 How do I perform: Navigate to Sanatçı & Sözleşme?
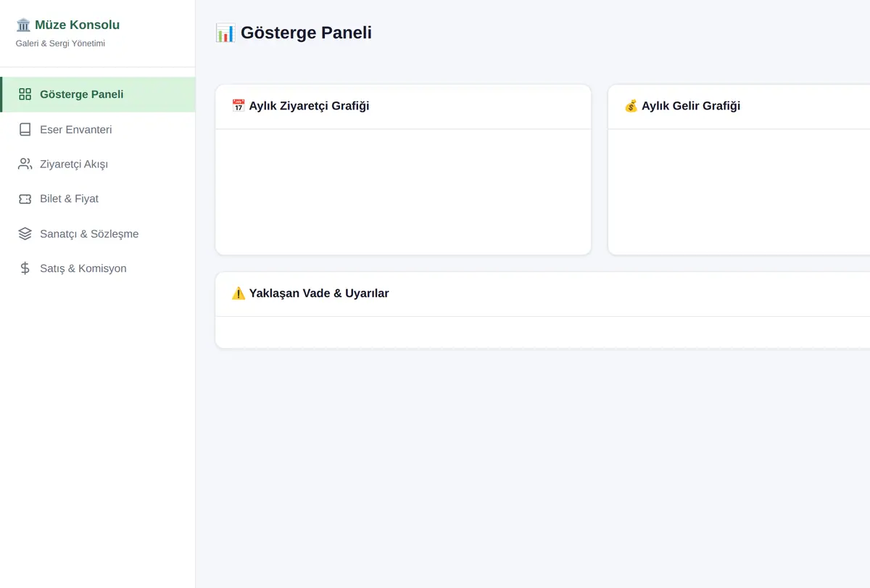(98, 233)
